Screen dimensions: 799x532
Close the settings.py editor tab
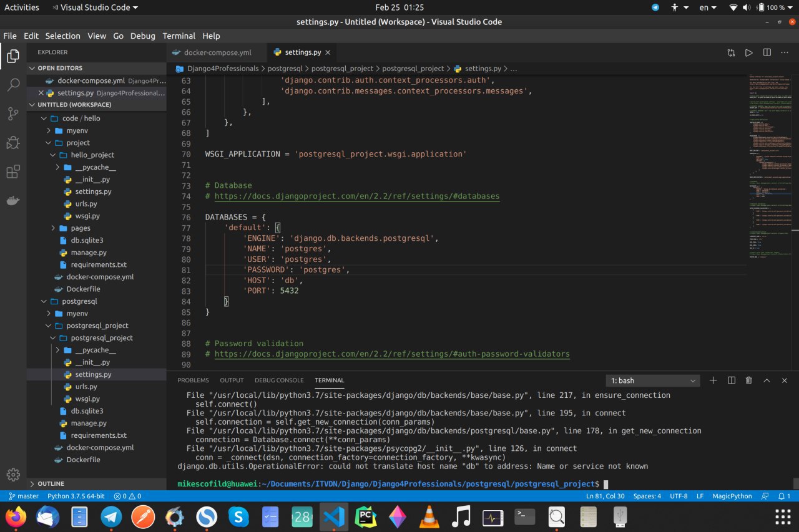point(328,53)
